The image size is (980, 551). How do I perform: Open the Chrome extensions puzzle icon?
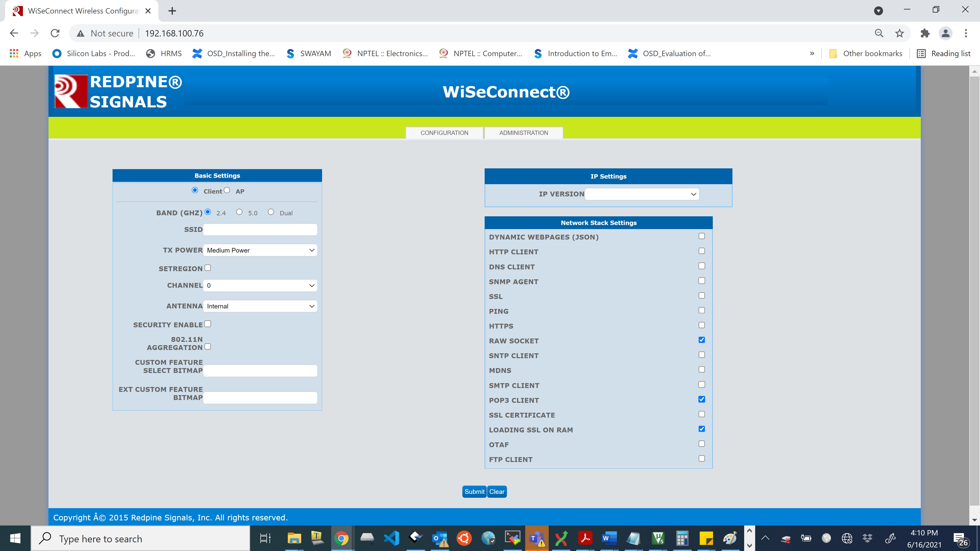tap(925, 33)
